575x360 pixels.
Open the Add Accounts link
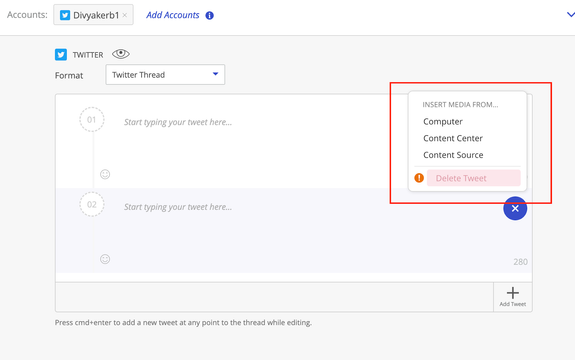[x=173, y=15]
